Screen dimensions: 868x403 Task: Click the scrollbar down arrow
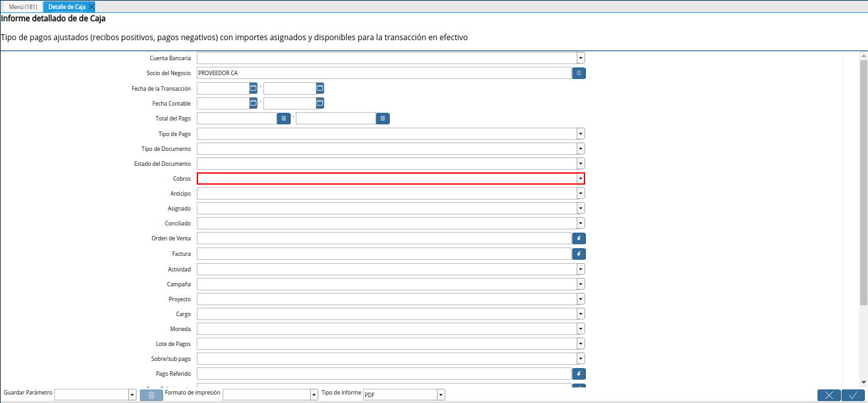[x=863, y=382]
